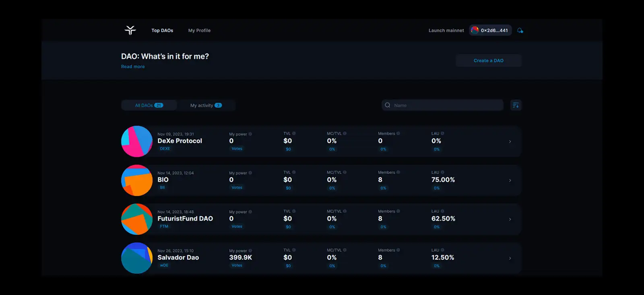644x295 pixels.
Task: Click the sort list icon beside search
Action: click(516, 105)
